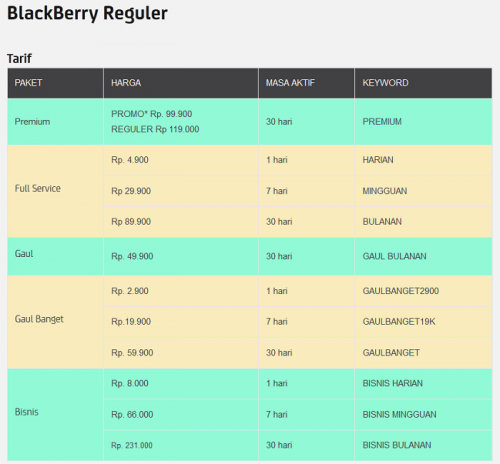Viewport: 500px width, 464px height.
Task: Select the 7 hari cell in the BISNIS MINGGUAN row
Action: tap(306, 415)
